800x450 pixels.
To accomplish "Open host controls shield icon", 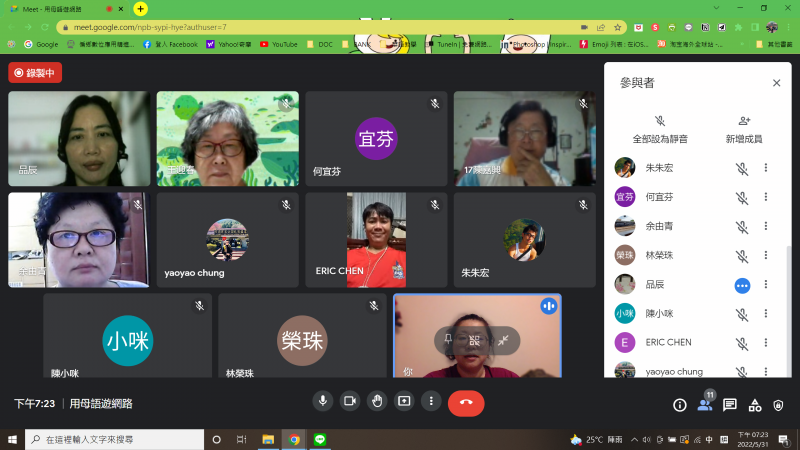I will (778, 405).
